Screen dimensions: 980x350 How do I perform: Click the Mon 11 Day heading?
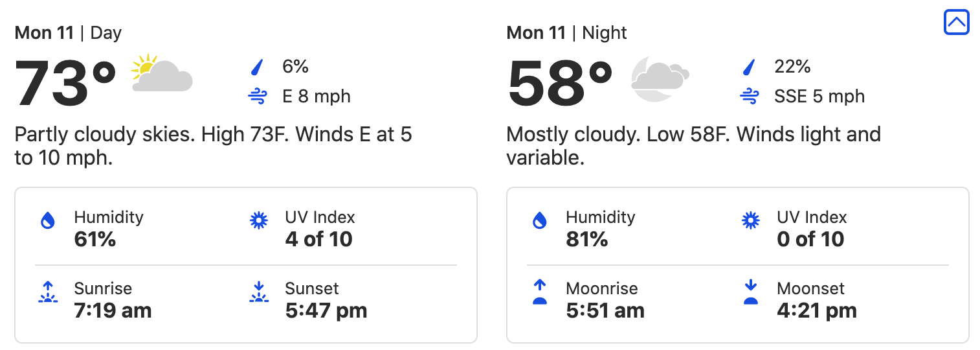[68, 33]
